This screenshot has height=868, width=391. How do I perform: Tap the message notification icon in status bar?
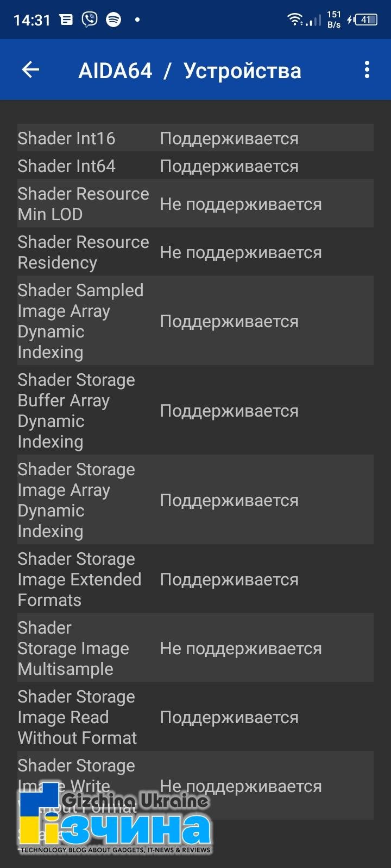coord(66,20)
